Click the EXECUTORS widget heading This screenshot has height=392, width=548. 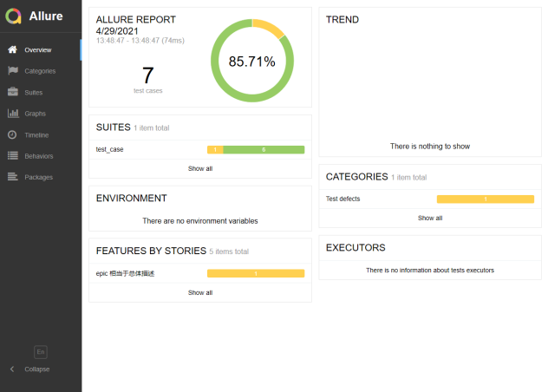pyautogui.click(x=356, y=247)
